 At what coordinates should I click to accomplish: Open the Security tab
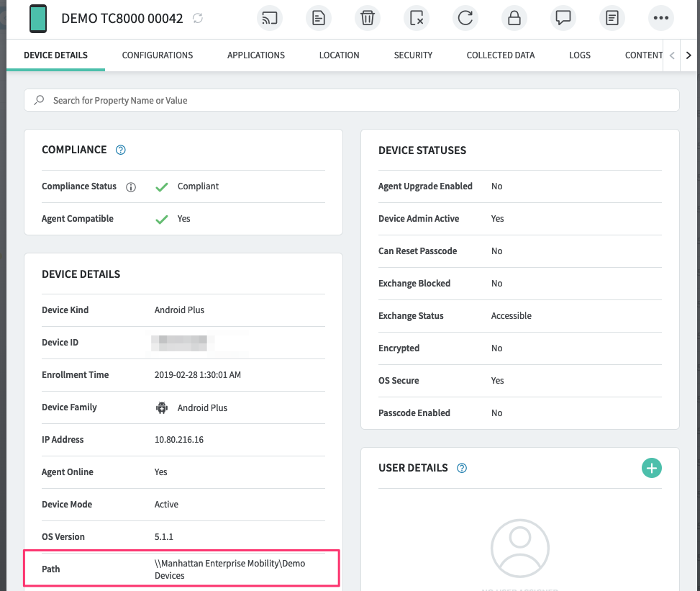click(413, 55)
